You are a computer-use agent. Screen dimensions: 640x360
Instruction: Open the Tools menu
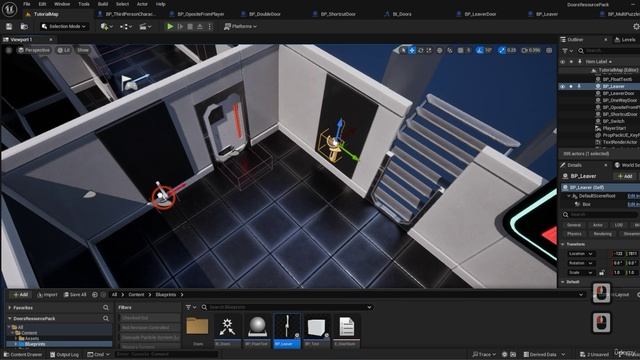[x=84, y=4]
